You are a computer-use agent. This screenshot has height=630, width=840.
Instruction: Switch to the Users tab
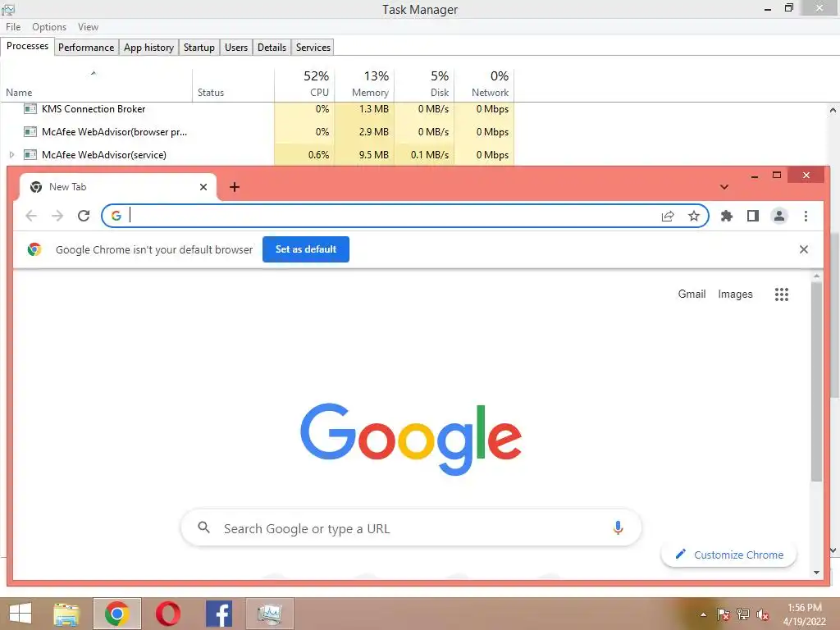(236, 47)
